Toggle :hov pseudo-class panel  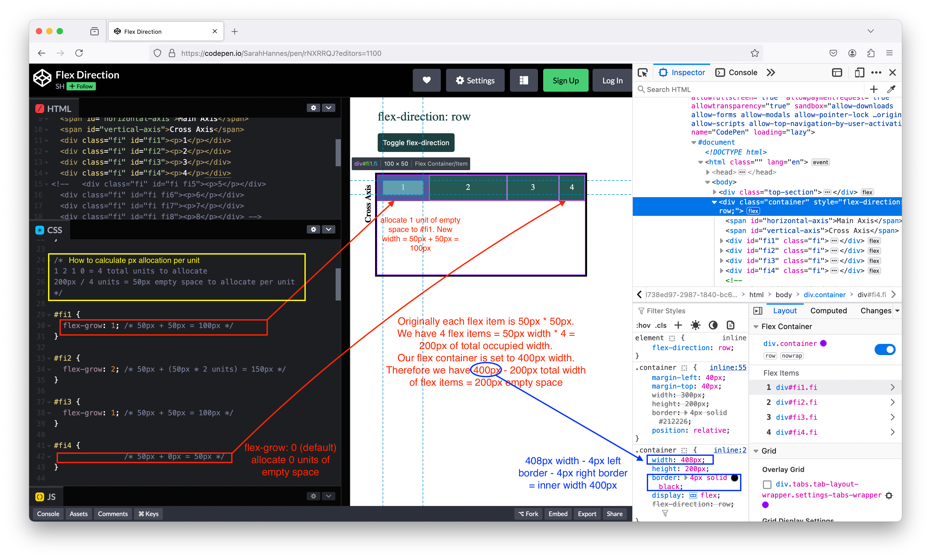(x=643, y=325)
